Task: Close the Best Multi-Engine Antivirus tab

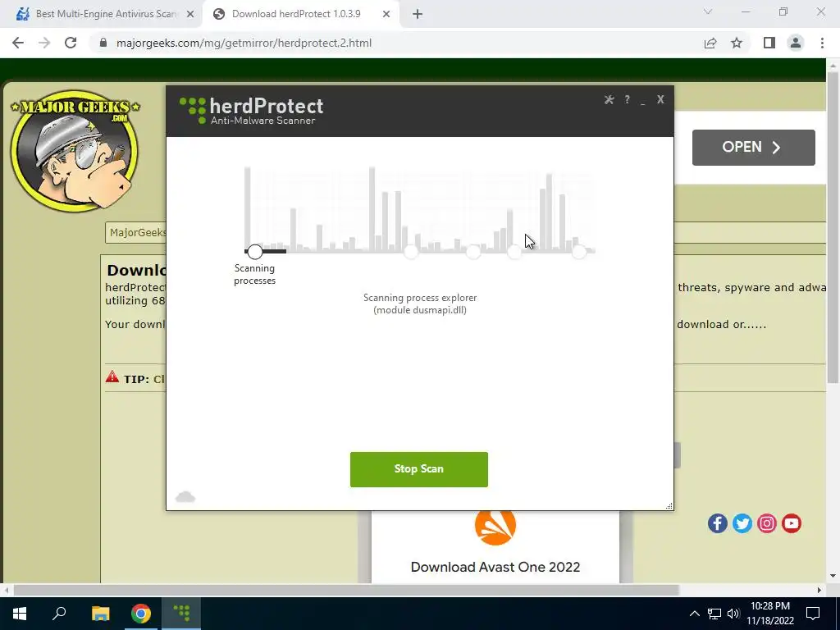Action: pyautogui.click(x=190, y=15)
